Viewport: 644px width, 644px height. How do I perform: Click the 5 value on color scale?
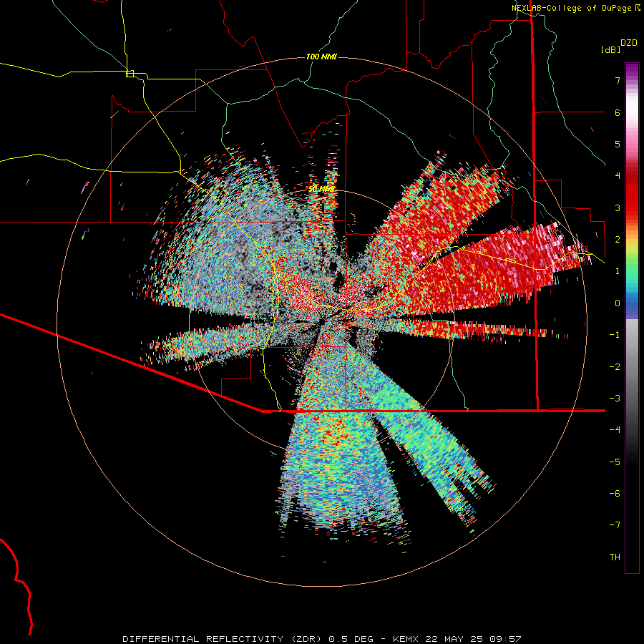(x=618, y=144)
